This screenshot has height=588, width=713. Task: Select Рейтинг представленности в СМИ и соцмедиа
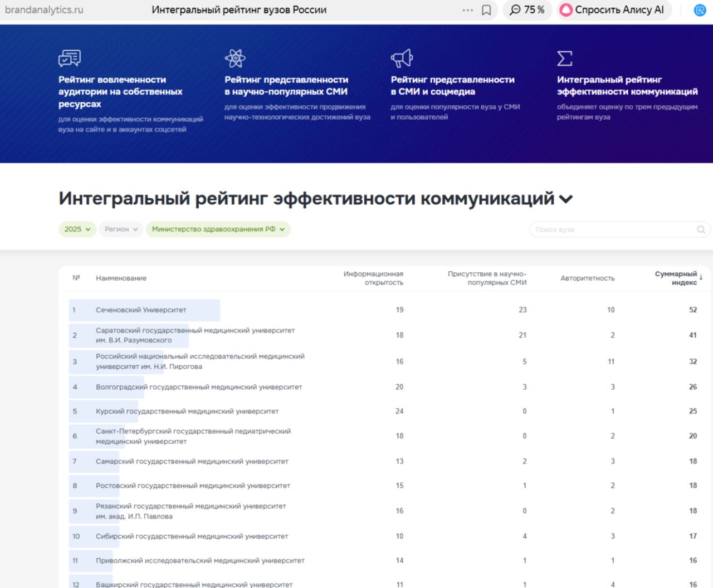[x=452, y=85]
